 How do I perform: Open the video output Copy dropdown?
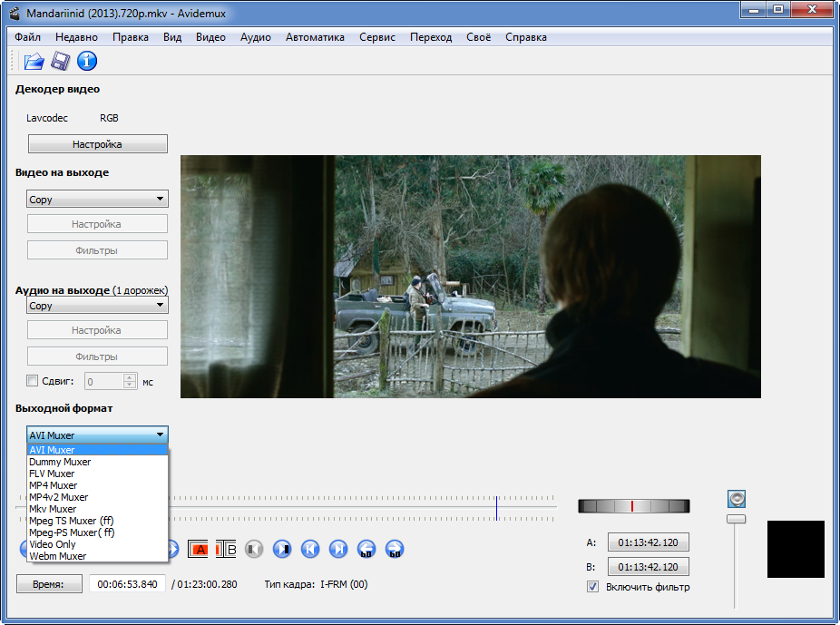click(x=97, y=200)
